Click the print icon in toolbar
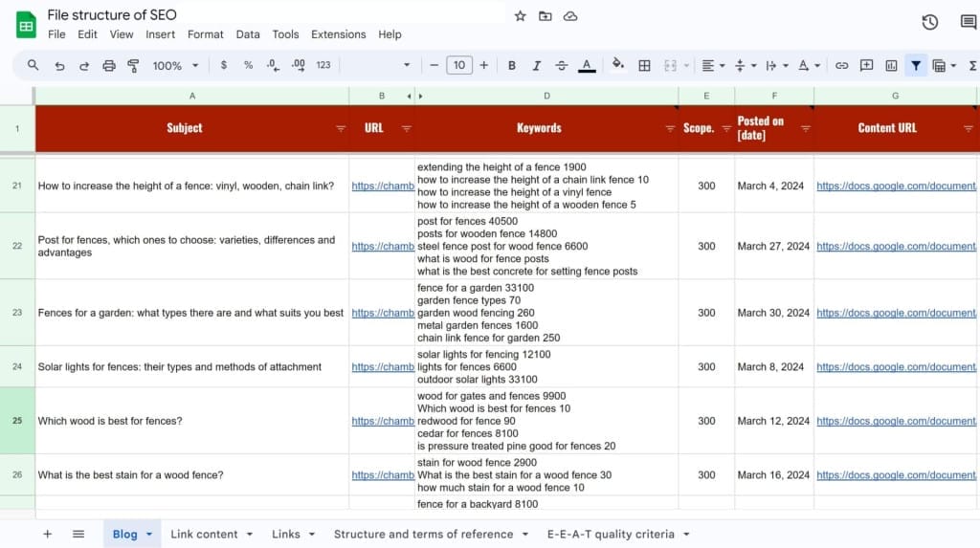This screenshot has width=980, height=548. (x=109, y=65)
